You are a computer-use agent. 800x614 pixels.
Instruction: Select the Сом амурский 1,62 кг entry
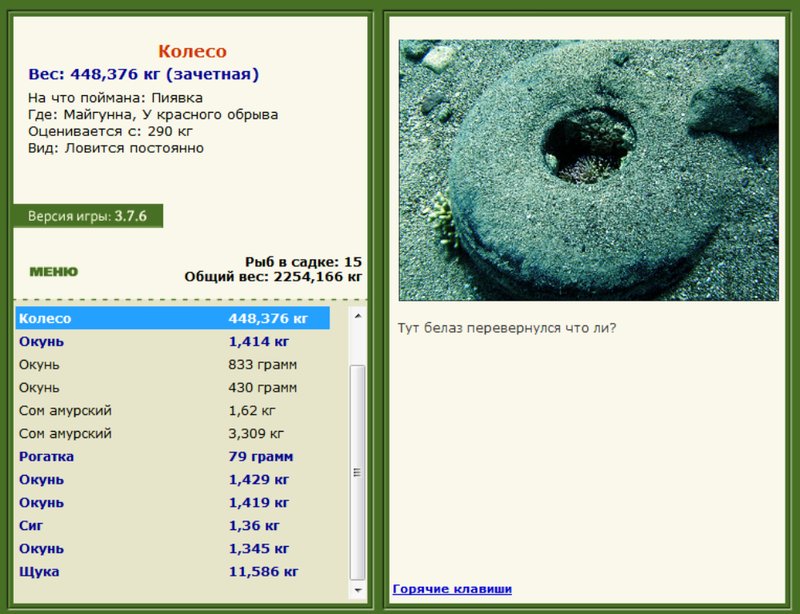pos(172,410)
